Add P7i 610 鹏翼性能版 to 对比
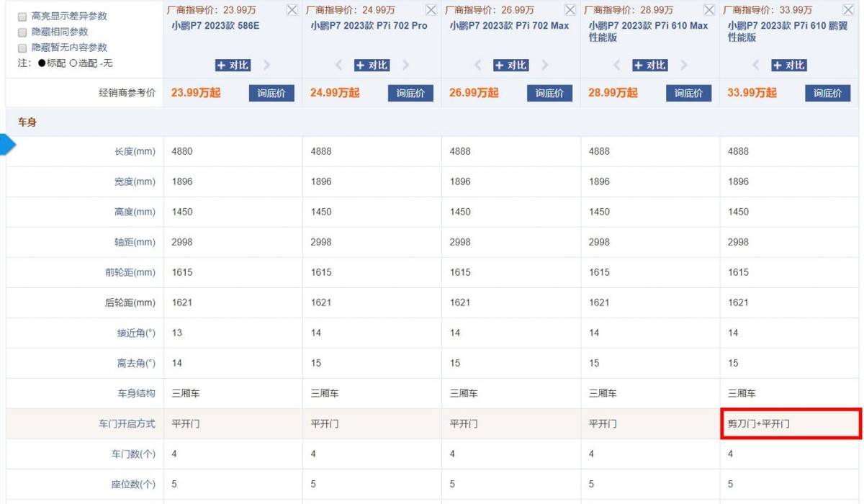Screen dimensions: 864x504 pyautogui.click(x=789, y=66)
